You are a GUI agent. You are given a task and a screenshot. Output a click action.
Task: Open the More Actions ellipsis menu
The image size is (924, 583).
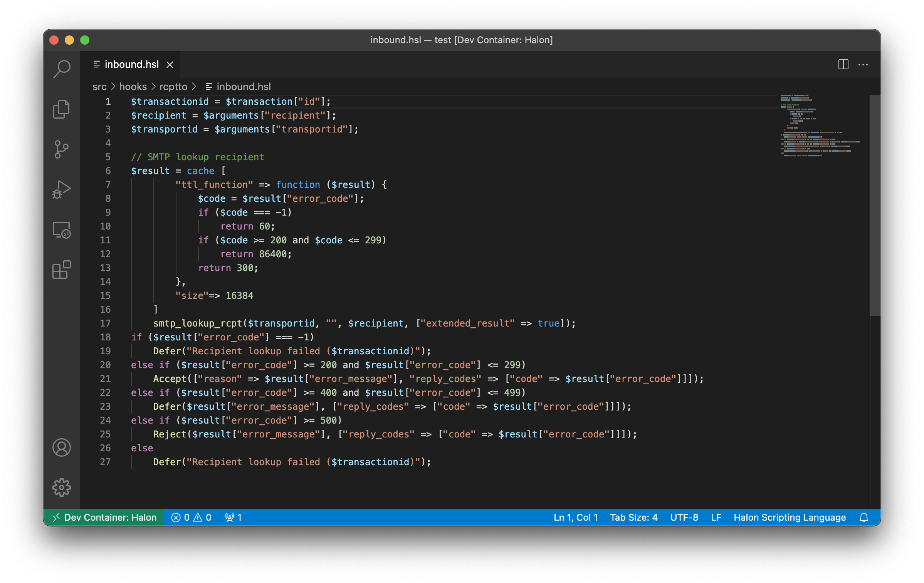[x=863, y=64]
